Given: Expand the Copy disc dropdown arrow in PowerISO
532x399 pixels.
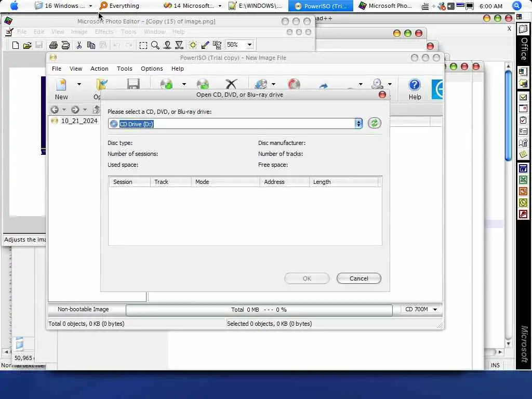Looking at the screenshot, I should click(273, 84).
